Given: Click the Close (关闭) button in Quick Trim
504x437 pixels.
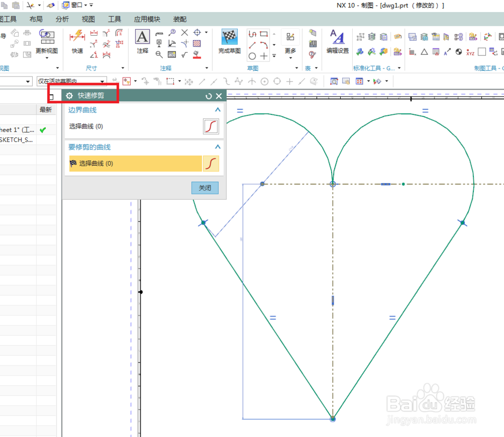Looking at the screenshot, I should pyautogui.click(x=205, y=188).
